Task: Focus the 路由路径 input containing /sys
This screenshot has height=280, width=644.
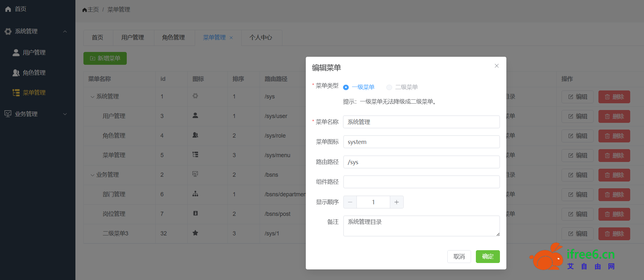Action: coord(421,162)
